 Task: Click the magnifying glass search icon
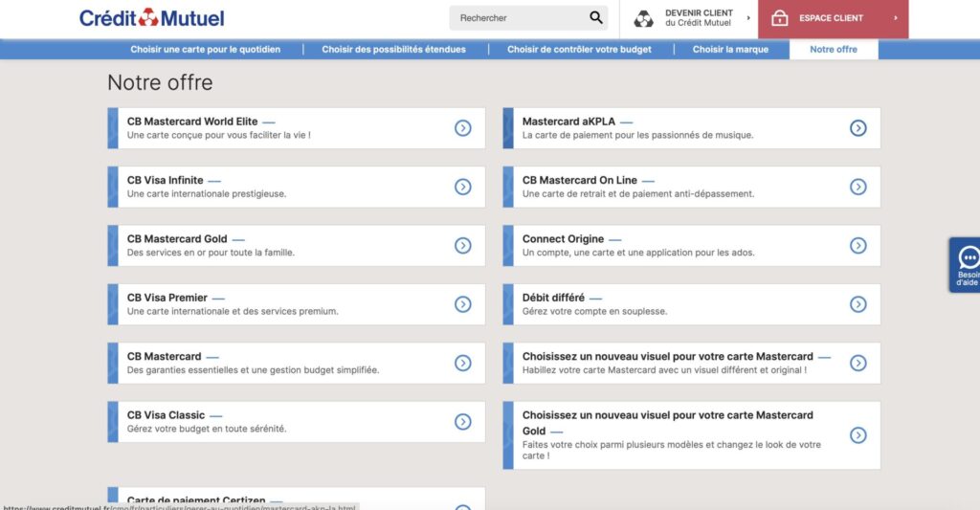[x=596, y=18]
